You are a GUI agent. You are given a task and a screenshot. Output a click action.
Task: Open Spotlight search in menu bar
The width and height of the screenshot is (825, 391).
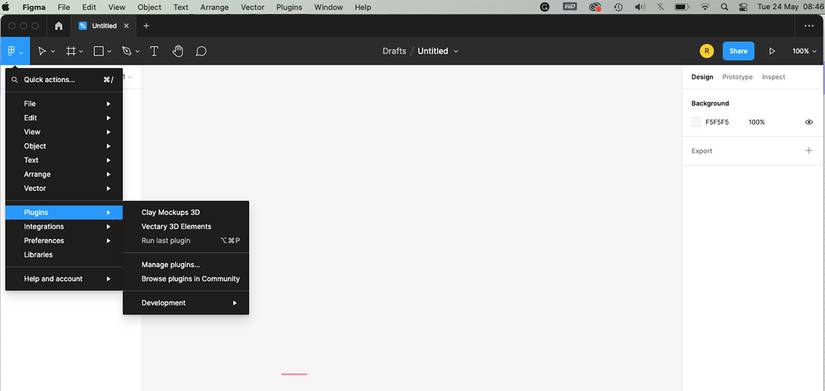[x=725, y=7]
